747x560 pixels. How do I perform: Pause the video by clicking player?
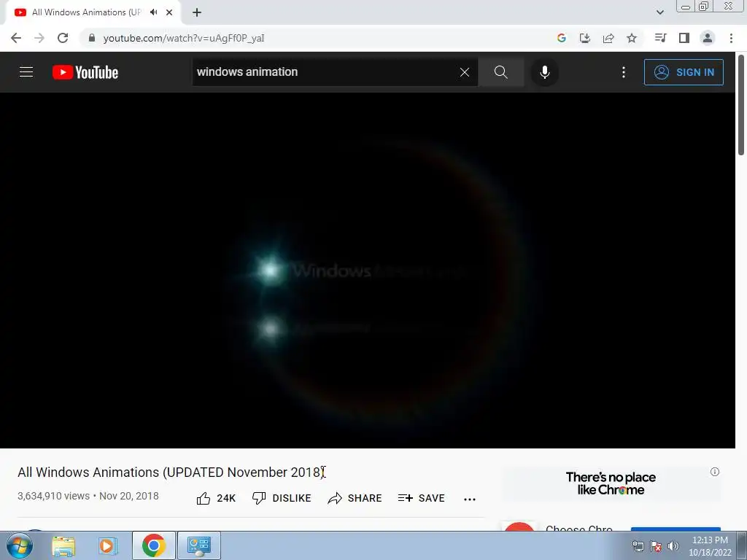[x=368, y=270]
